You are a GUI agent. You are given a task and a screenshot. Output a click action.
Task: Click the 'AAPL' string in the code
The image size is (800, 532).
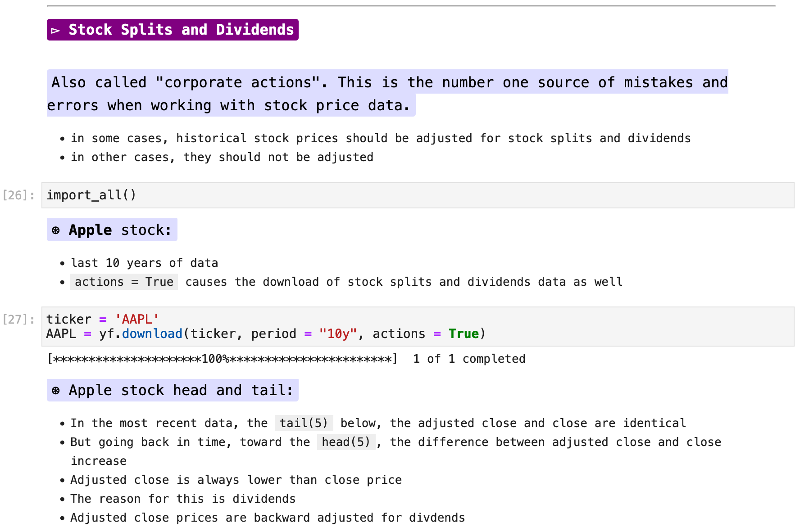coord(137,320)
